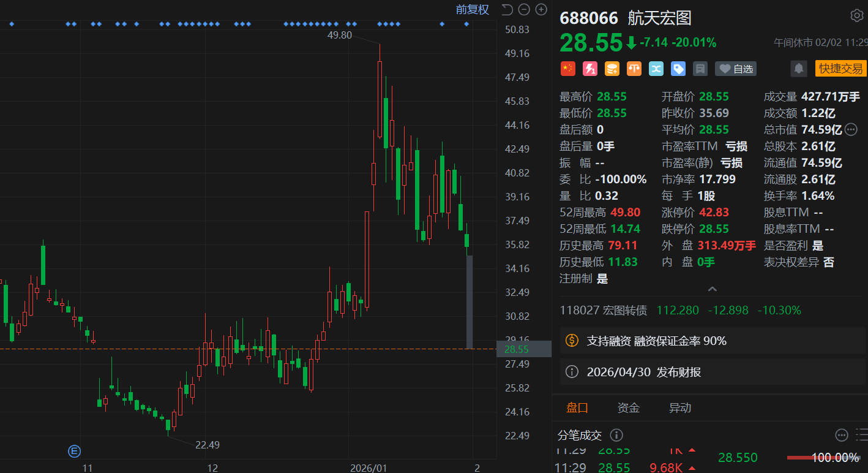The width and height of the screenshot is (868, 473).
Task: Click the 成交额 value 1.22亿
Action: 818,113
